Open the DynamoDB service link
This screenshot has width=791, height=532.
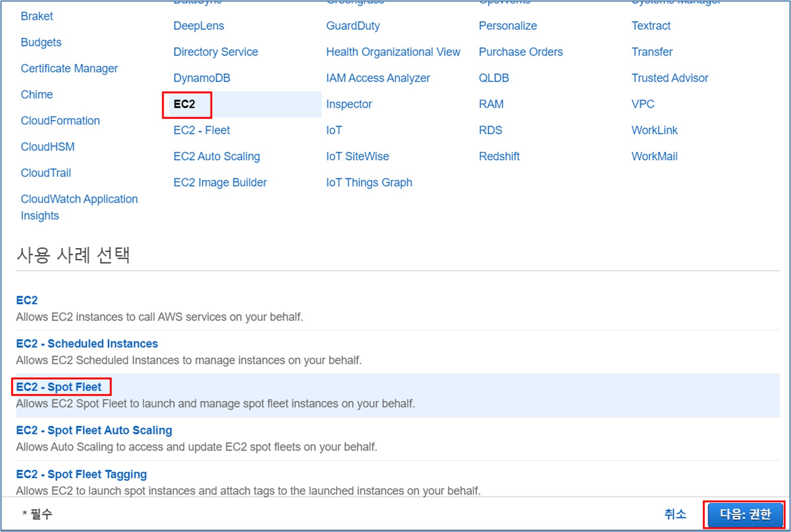(201, 78)
